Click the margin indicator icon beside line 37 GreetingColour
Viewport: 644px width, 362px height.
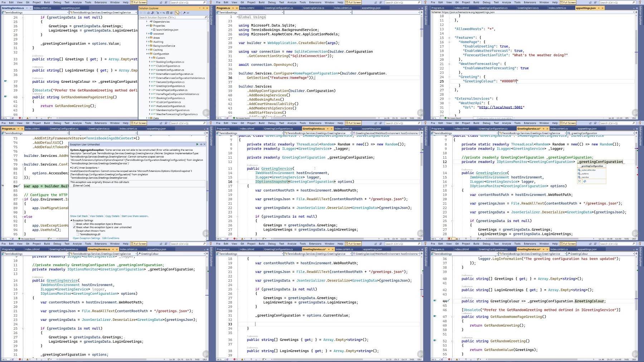[5, 81]
